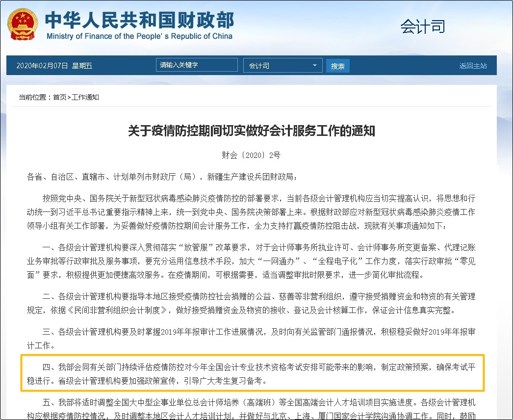Click inside the 请输入关键字 search box

pyautogui.click(x=196, y=64)
